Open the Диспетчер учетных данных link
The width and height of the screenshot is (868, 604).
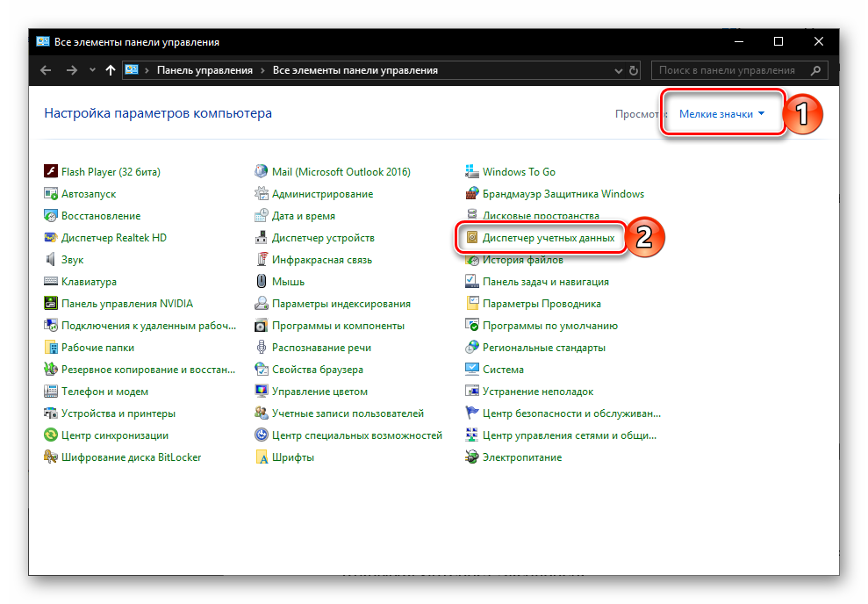[549, 238]
